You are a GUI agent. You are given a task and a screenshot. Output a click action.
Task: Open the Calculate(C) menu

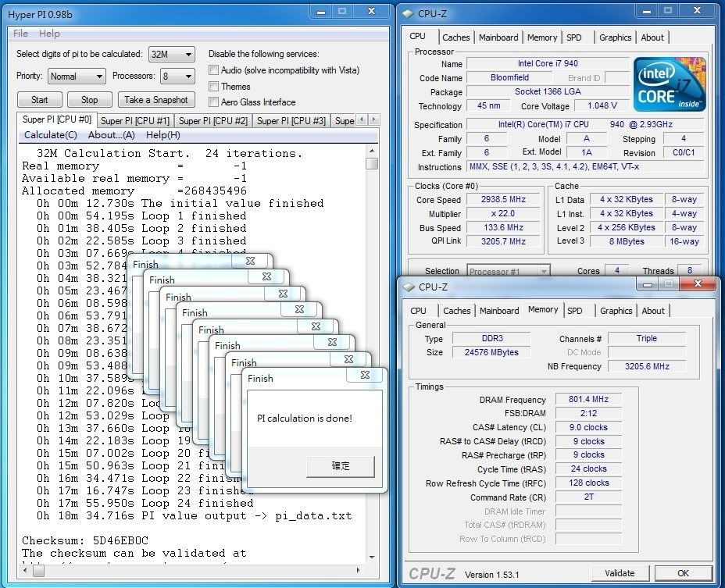point(51,135)
